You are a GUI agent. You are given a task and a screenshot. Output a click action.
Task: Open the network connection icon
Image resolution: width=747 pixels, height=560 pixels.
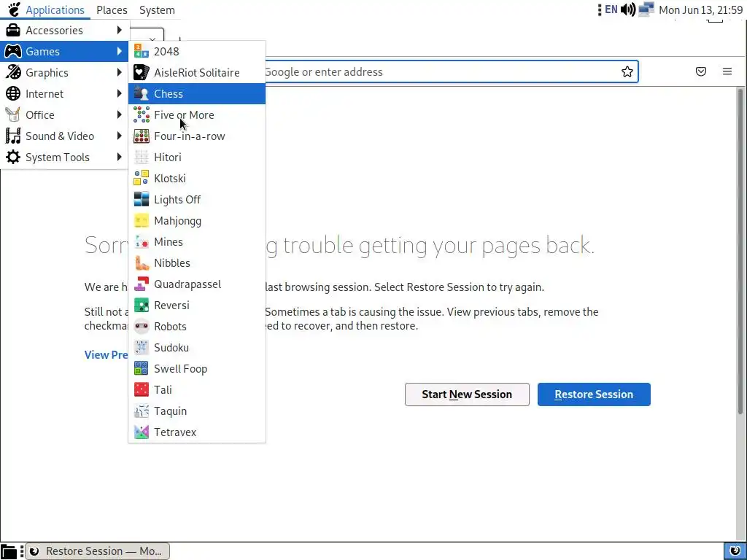(646, 9)
